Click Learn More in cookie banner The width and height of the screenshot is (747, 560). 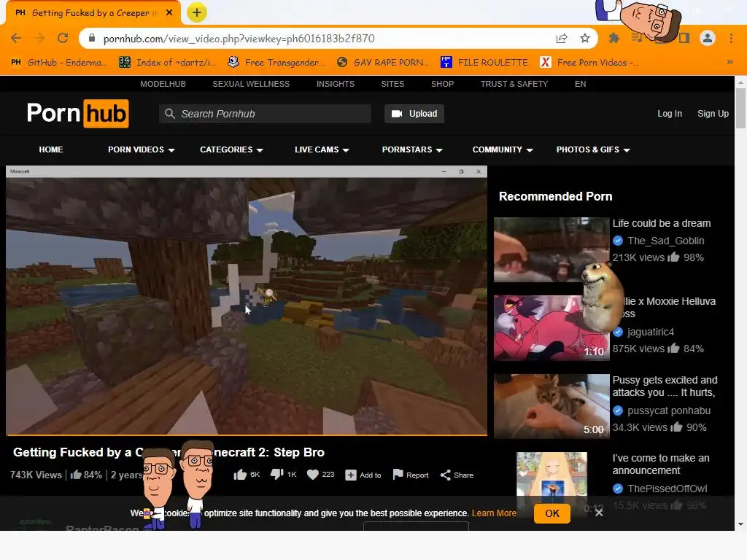(x=494, y=513)
